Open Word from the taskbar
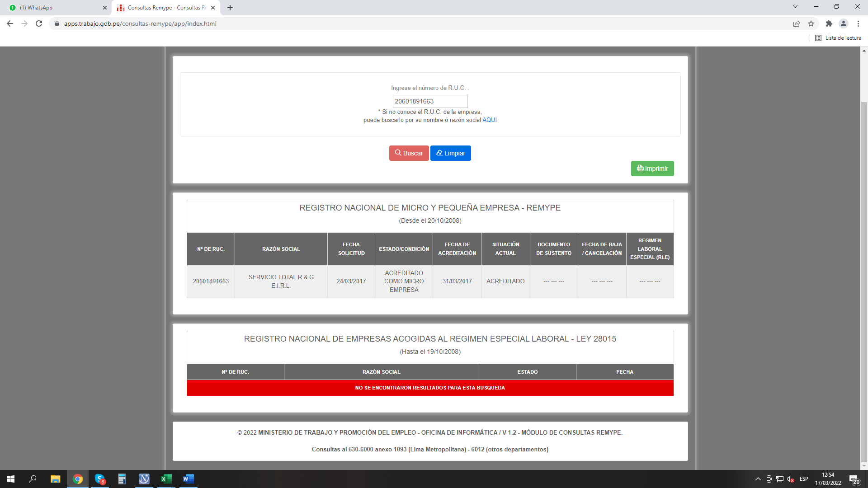Screen dimensions: 868x488 coord(188,479)
